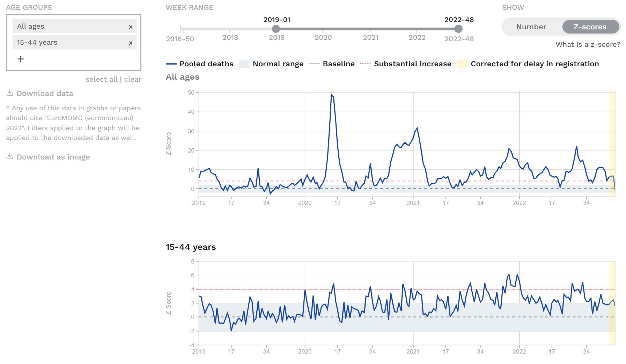Remove the '15-44 years' age group tag

[131, 43]
